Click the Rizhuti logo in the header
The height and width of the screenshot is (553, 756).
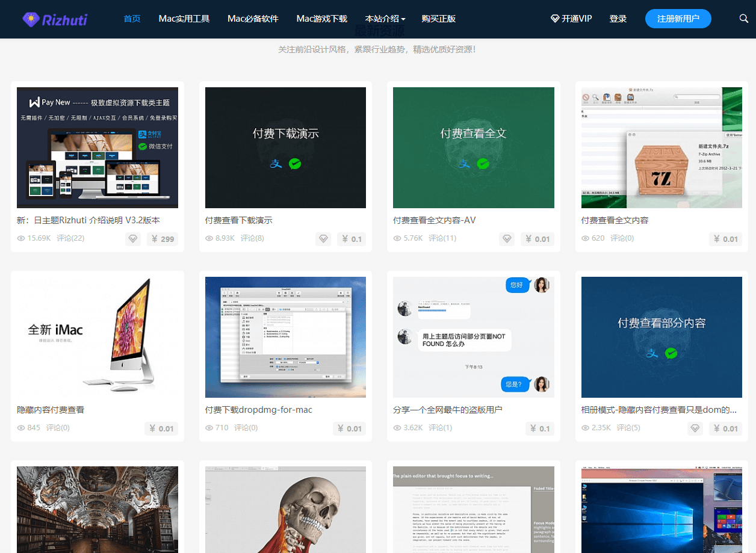(x=55, y=19)
